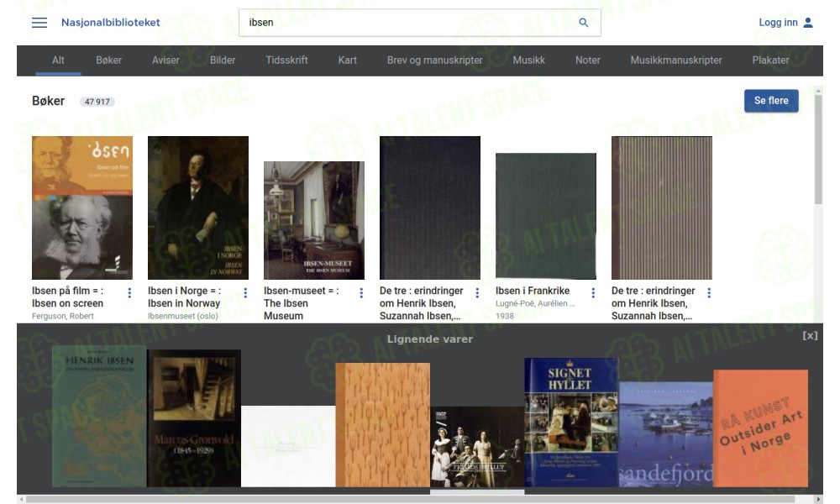The image size is (840, 504).
Task: Switch to the Plakater tab
Action: (770, 60)
